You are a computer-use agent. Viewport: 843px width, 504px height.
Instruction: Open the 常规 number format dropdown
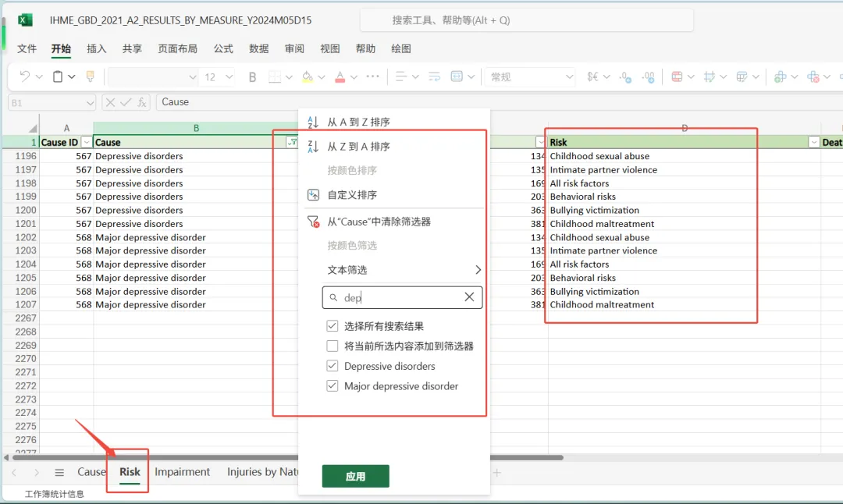529,76
